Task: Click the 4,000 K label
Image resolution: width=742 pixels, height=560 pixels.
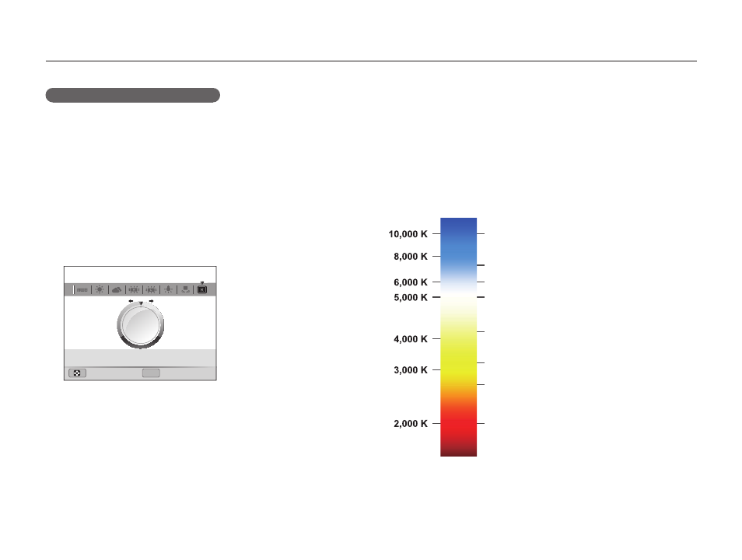Action: point(410,339)
